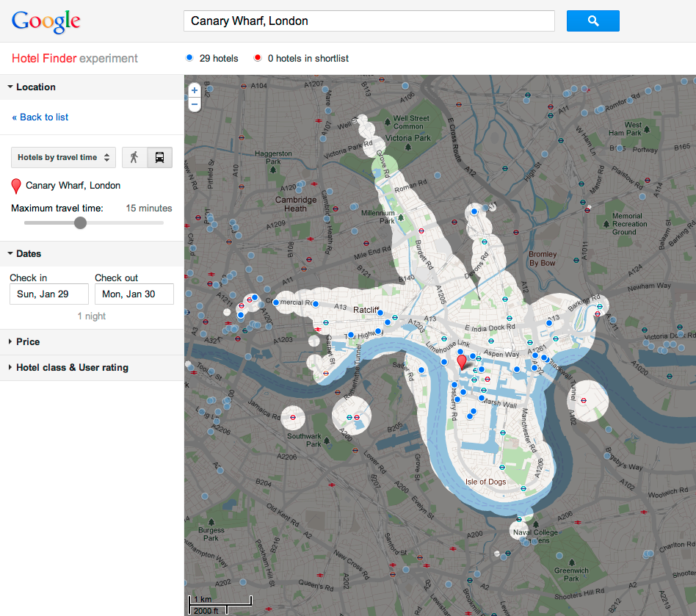The height and width of the screenshot is (616, 696).
Task: Zoom in the map with plus
Action: [195, 90]
